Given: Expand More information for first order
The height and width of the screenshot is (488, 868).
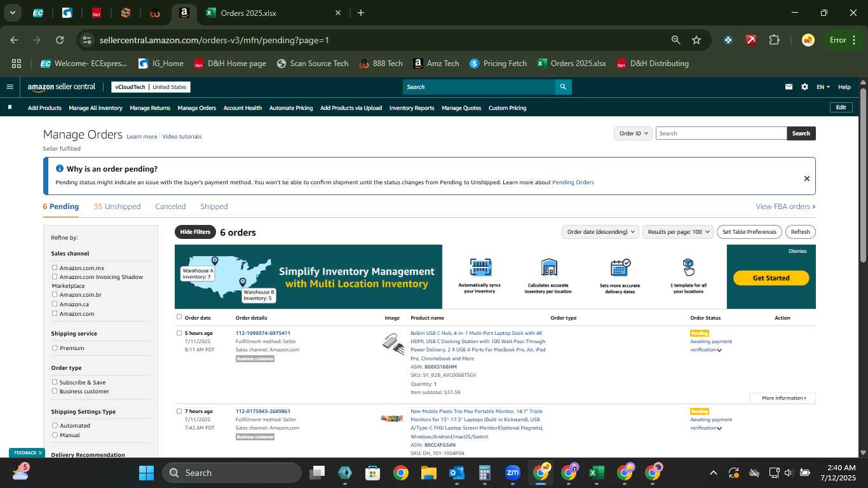Looking at the screenshot, I should pyautogui.click(x=783, y=398).
